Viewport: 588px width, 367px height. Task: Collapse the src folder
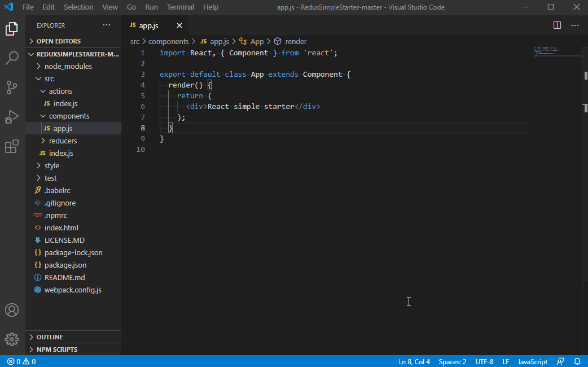click(73, 79)
